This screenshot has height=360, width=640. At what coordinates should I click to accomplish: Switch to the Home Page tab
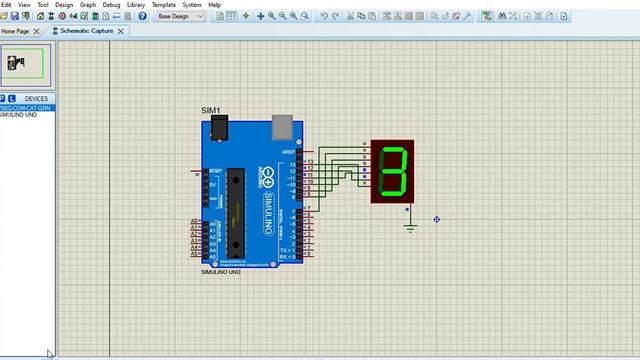[x=15, y=31]
